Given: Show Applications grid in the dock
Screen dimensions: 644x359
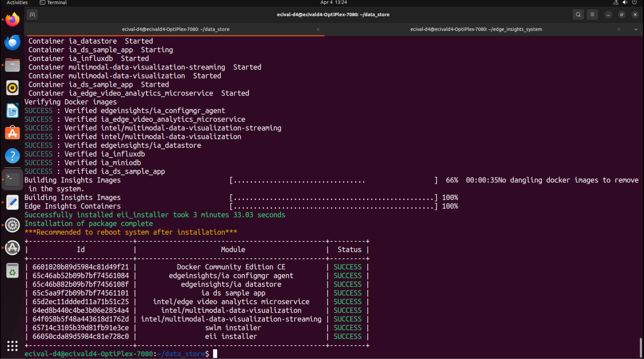Looking at the screenshot, I should (x=12, y=346).
